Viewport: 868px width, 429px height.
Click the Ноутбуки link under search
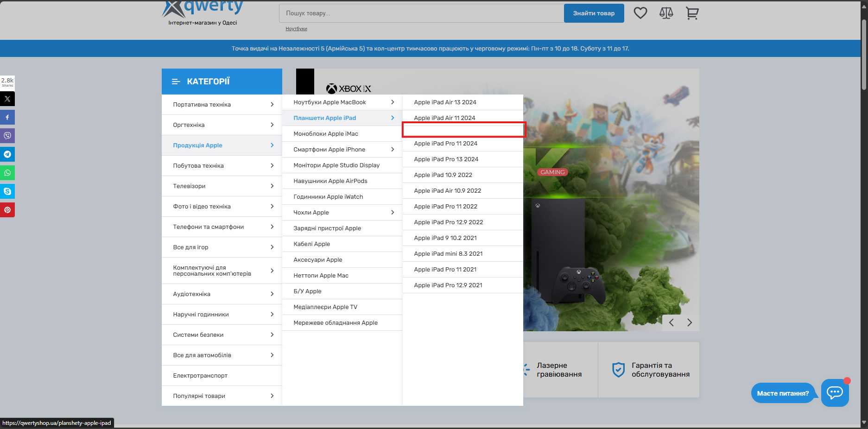pos(296,29)
